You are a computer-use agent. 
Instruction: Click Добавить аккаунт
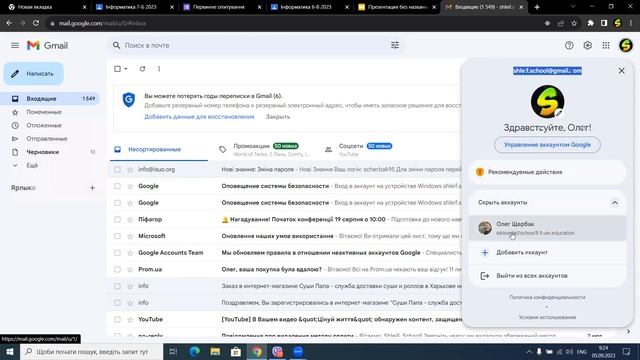click(x=547, y=253)
